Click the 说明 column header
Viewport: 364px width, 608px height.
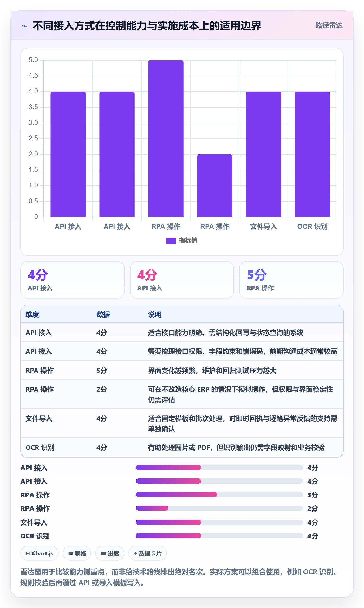(x=155, y=314)
